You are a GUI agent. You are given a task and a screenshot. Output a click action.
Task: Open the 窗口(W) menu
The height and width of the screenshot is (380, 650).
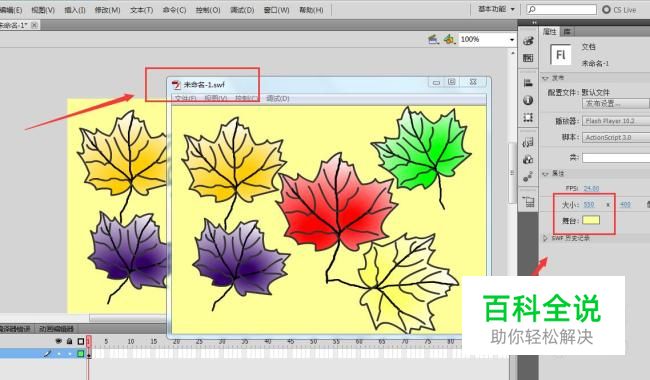(x=276, y=10)
